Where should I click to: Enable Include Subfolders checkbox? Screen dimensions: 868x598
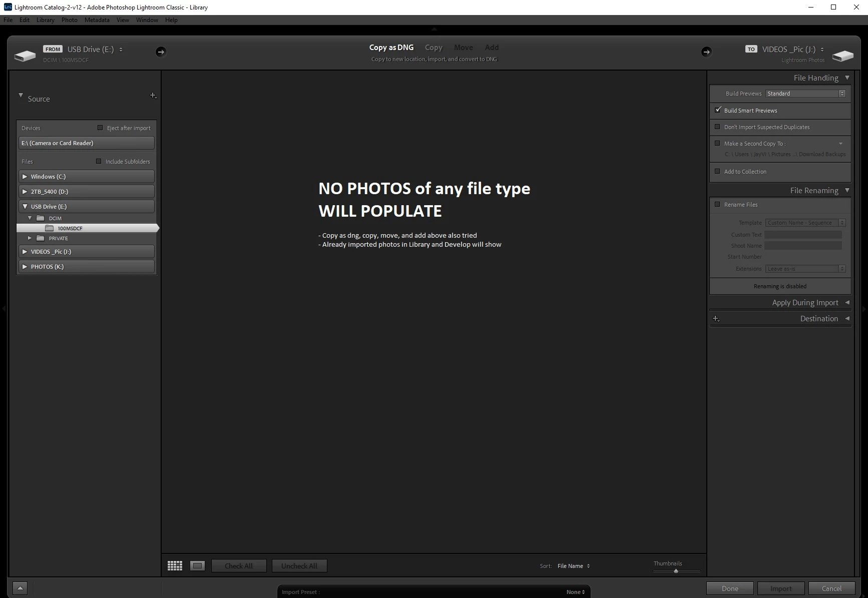click(x=99, y=162)
